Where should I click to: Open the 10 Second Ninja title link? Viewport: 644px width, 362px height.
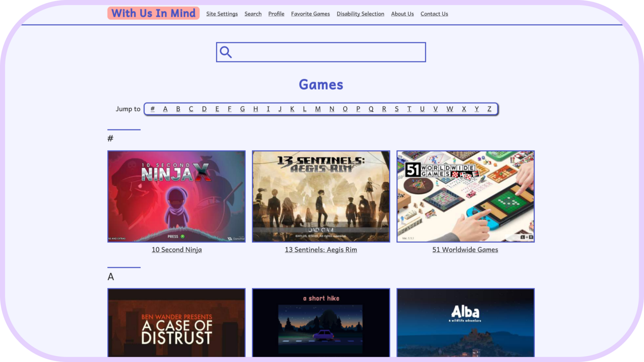click(x=177, y=250)
